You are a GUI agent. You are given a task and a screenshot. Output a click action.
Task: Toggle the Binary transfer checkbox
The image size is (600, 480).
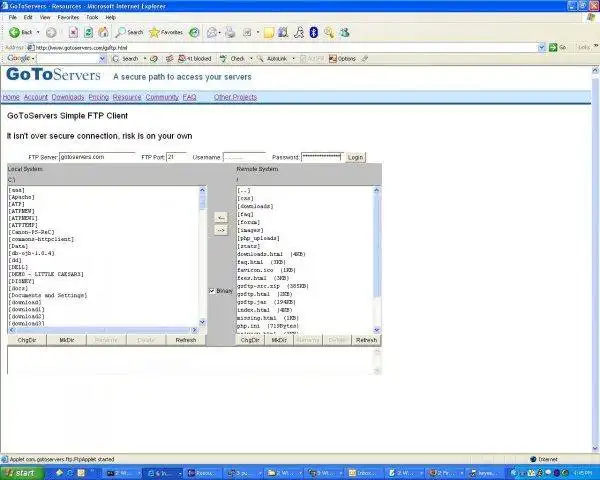click(x=212, y=291)
